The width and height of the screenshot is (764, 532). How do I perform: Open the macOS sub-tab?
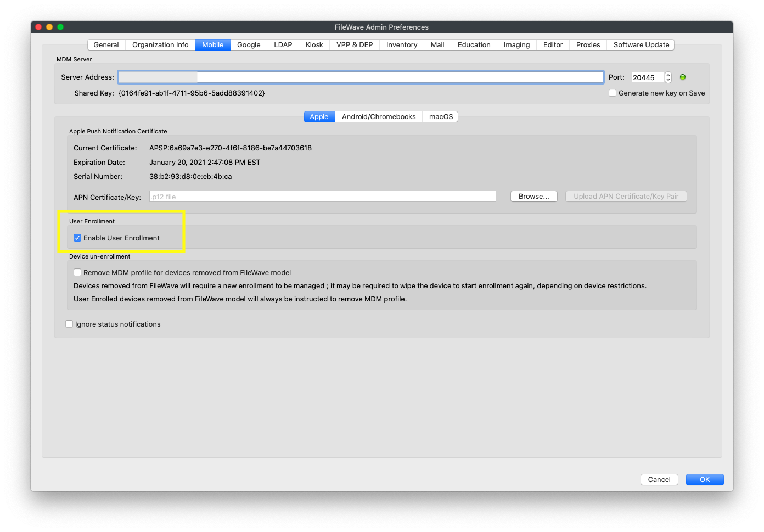pyautogui.click(x=441, y=117)
